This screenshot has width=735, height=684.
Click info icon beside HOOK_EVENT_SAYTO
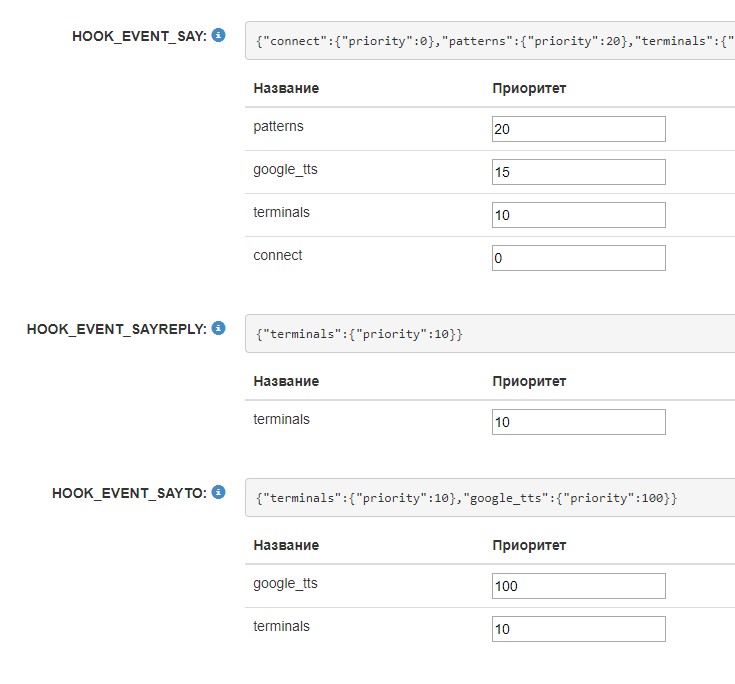coord(219,492)
